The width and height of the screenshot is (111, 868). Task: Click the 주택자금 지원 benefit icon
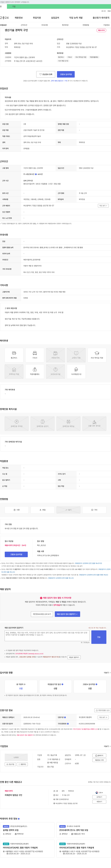pos(14,371)
